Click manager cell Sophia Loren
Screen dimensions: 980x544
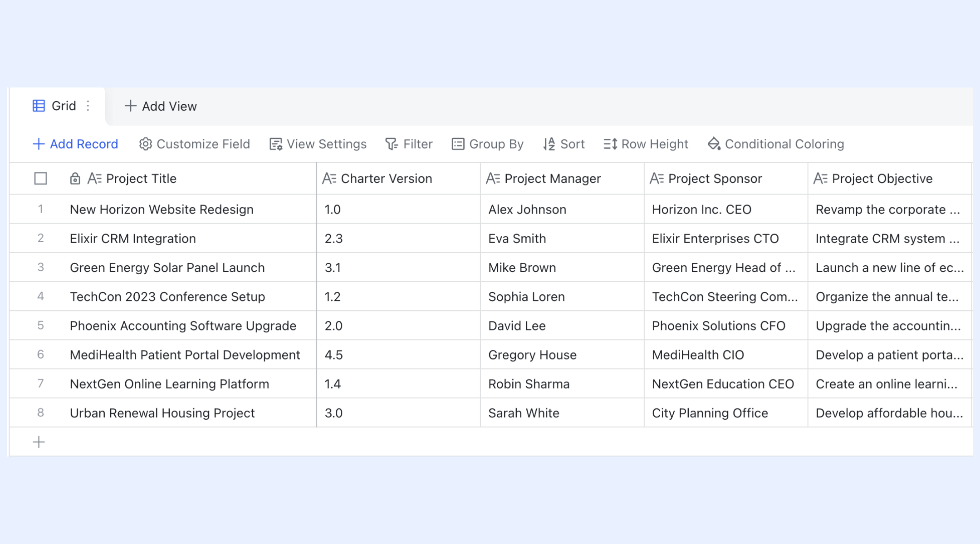563,296
